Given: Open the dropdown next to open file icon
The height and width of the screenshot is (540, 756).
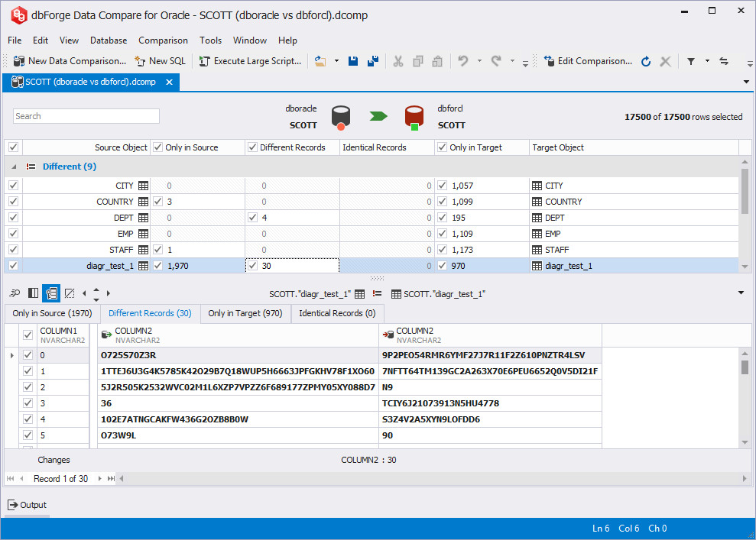Looking at the screenshot, I should 336,61.
